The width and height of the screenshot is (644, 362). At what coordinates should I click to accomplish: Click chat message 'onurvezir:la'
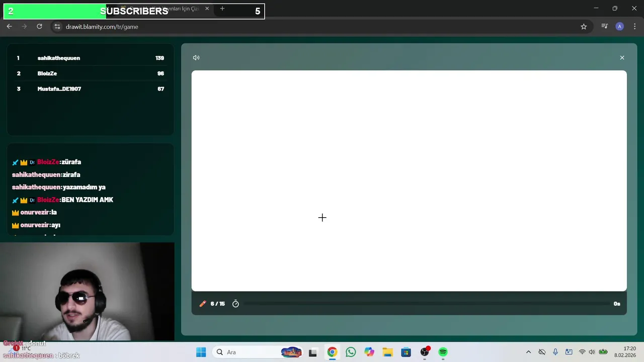pos(39,213)
